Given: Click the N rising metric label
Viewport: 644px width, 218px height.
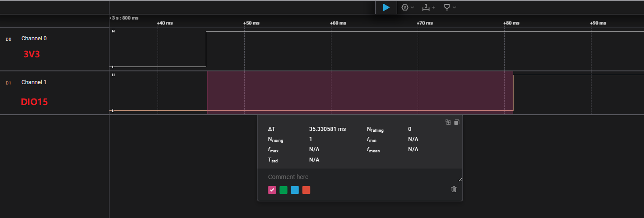Looking at the screenshot, I should [x=275, y=140].
